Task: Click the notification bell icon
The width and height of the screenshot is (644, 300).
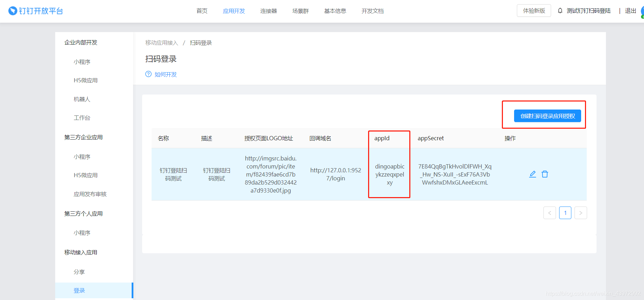Action: 560,11
